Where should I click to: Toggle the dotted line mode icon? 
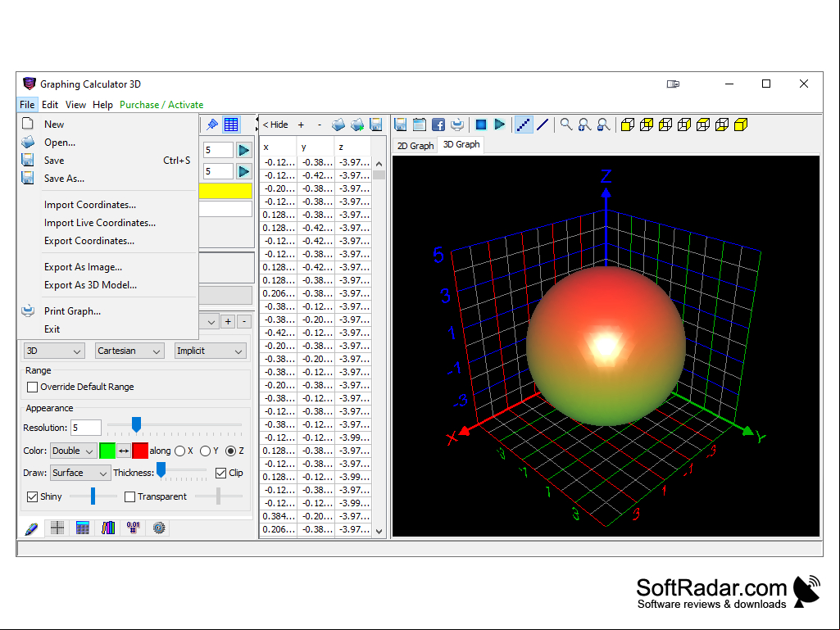(x=524, y=125)
